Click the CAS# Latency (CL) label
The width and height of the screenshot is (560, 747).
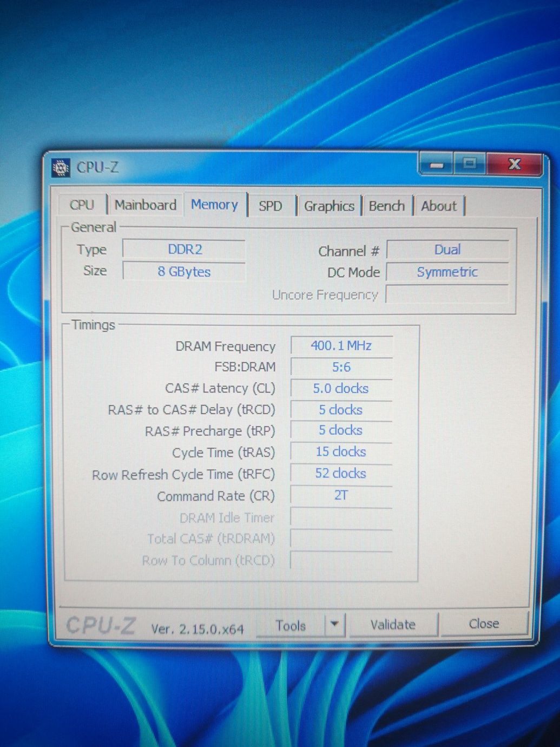[220, 389]
